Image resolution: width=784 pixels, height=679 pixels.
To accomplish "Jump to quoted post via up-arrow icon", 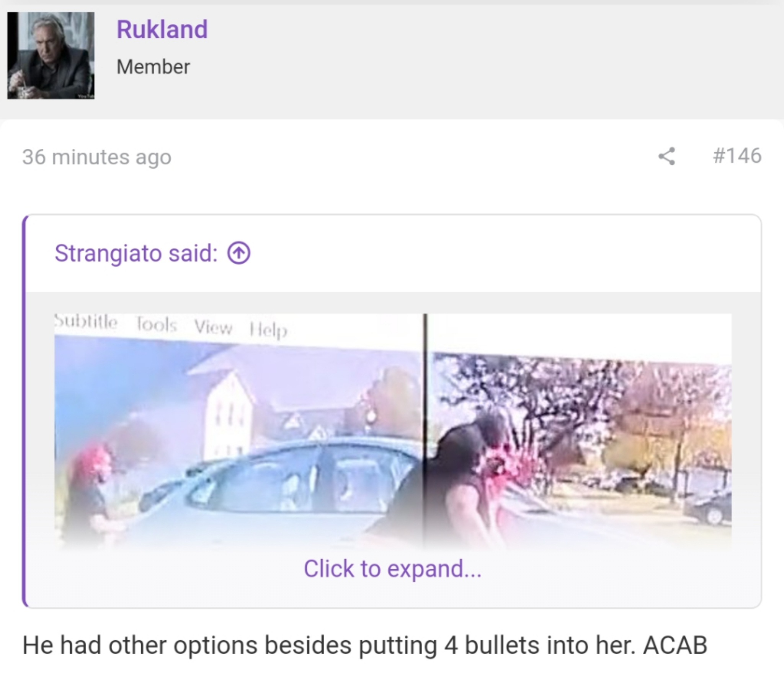I will (x=239, y=253).
